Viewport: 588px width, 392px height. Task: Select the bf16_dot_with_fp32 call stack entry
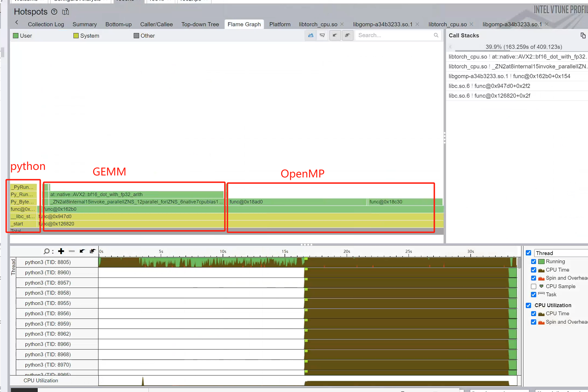(x=517, y=57)
